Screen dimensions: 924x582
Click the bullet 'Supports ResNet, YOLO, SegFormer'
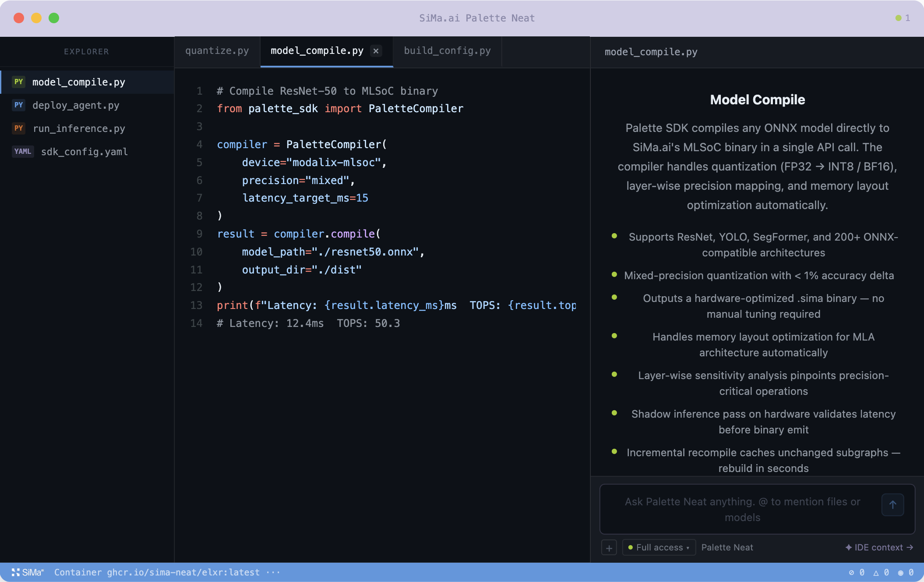coord(763,245)
